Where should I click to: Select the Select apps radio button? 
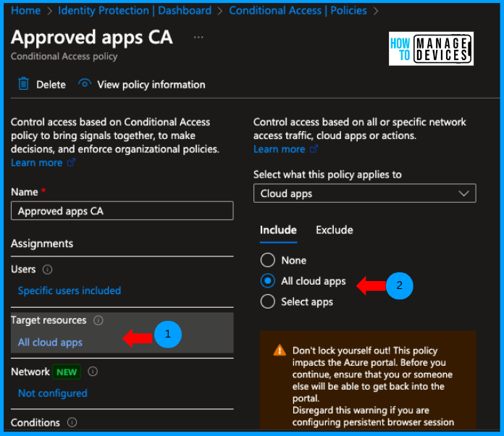[x=268, y=301]
